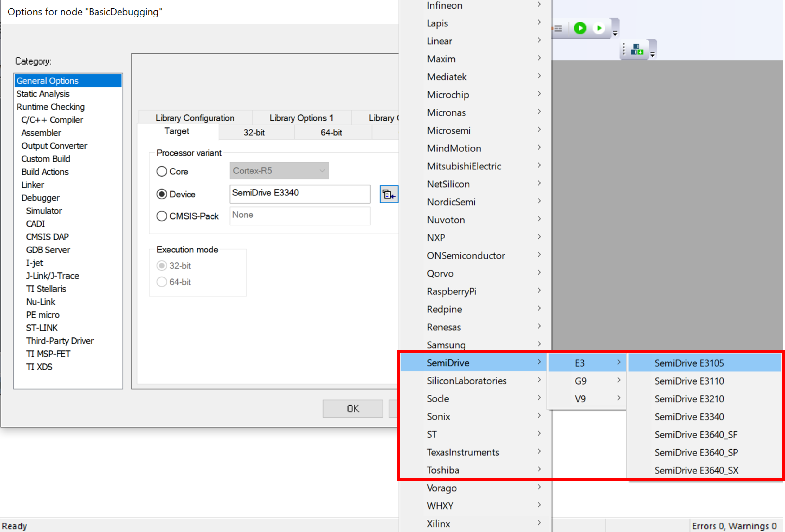Expand the RaspberryPi vendor submenu
Image resolution: width=785 pixels, height=532 pixels.
(475, 291)
